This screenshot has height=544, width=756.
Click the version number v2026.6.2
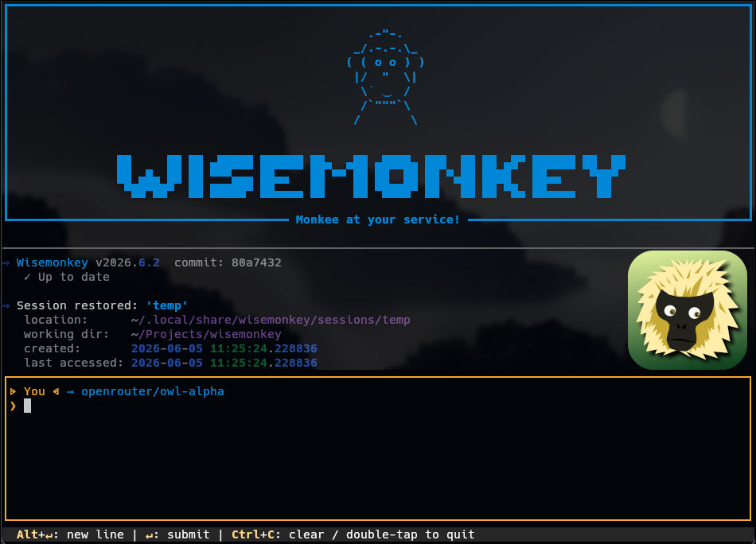point(127,262)
